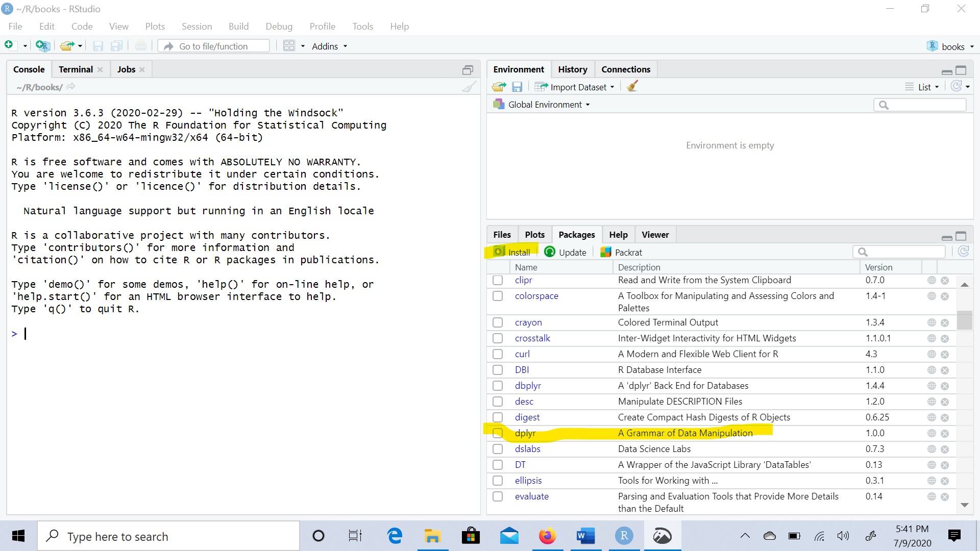The width and height of the screenshot is (980, 551).
Task: Tick the crayon package checkbox
Action: click(x=498, y=322)
